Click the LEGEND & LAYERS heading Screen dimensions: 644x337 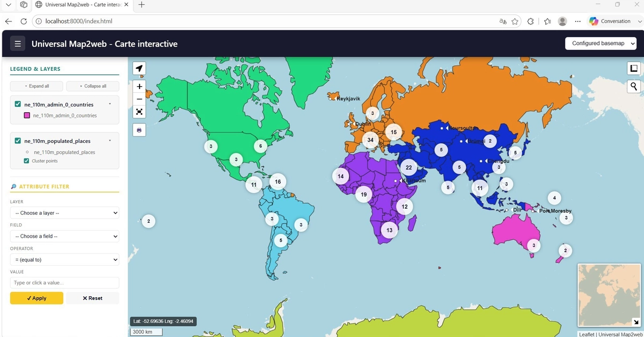click(35, 69)
